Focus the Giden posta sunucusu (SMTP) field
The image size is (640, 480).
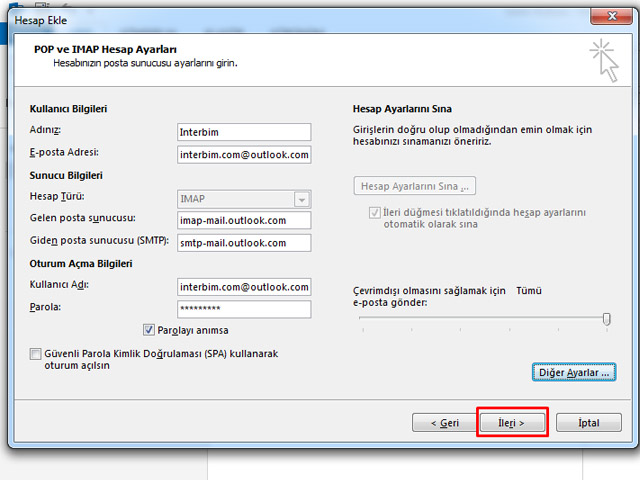[244, 243]
